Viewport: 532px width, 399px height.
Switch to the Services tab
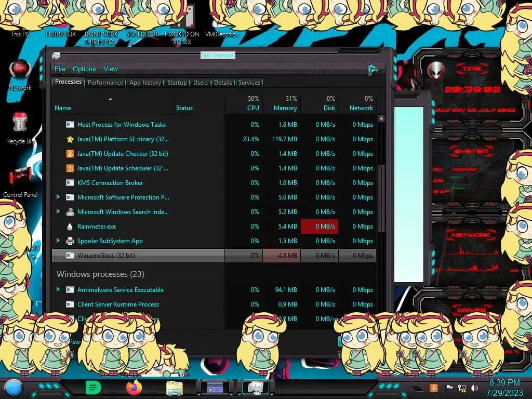[249, 83]
